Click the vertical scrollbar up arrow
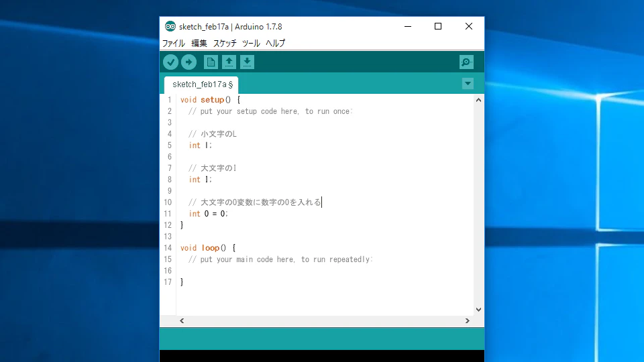 click(478, 100)
